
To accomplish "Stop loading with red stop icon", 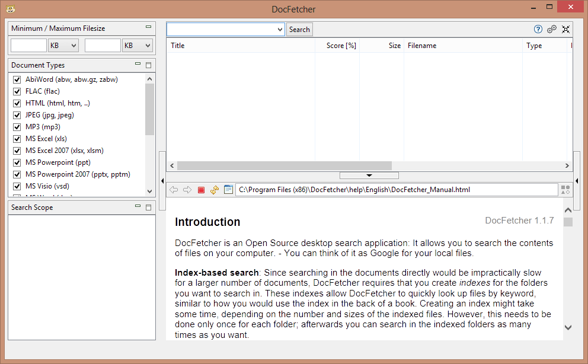I will click(x=201, y=190).
